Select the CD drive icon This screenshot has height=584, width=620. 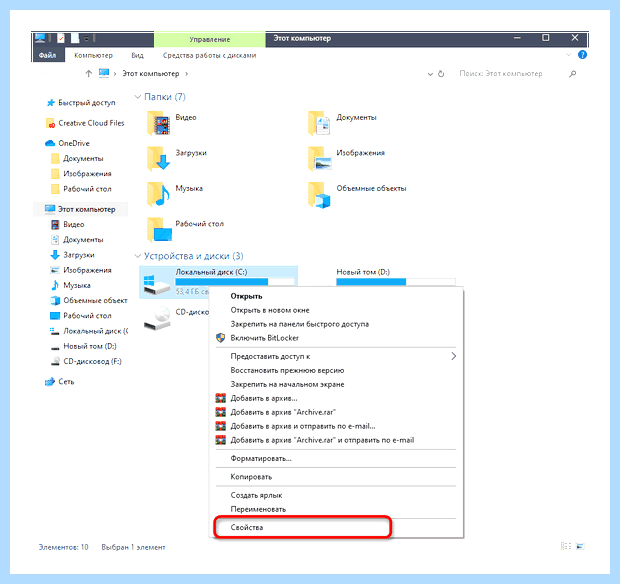pyautogui.click(x=157, y=319)
